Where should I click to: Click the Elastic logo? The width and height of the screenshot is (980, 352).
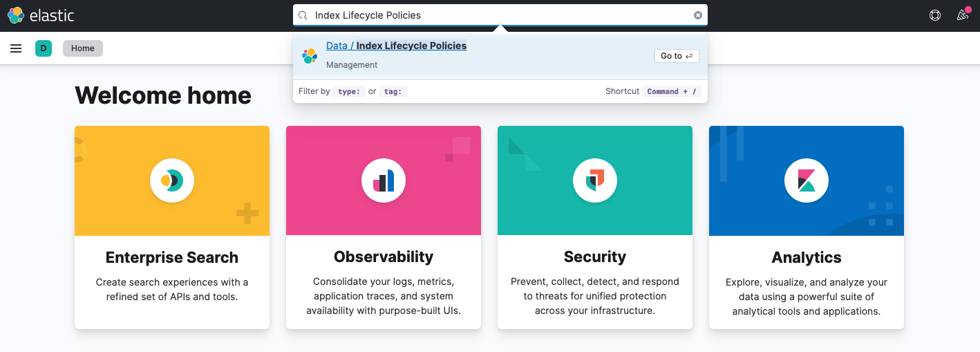coord(41,15)
